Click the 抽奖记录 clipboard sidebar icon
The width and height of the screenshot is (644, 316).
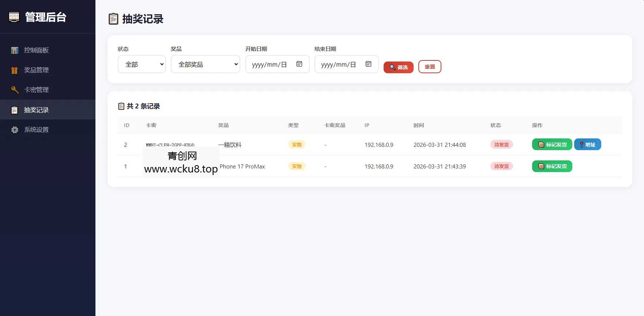(x=15, y=110)
